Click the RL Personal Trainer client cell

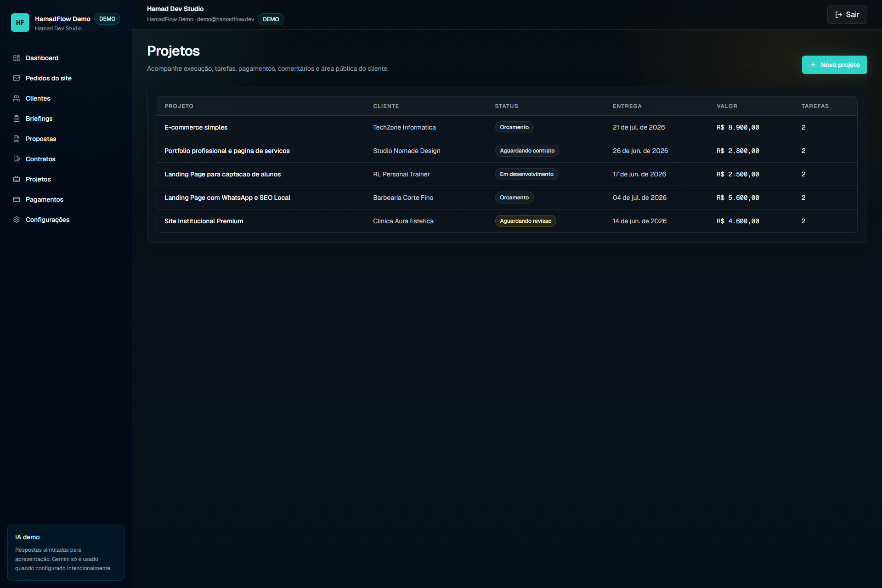401,174
